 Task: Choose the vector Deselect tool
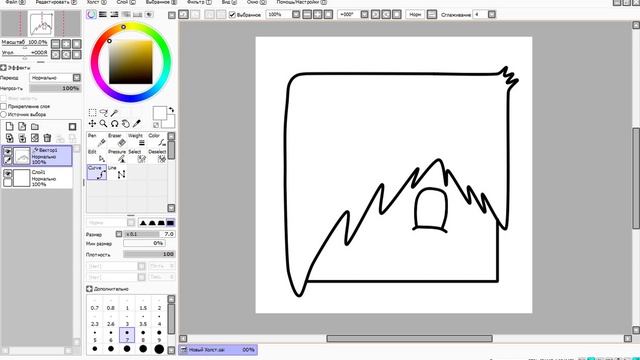click(157, 156)
